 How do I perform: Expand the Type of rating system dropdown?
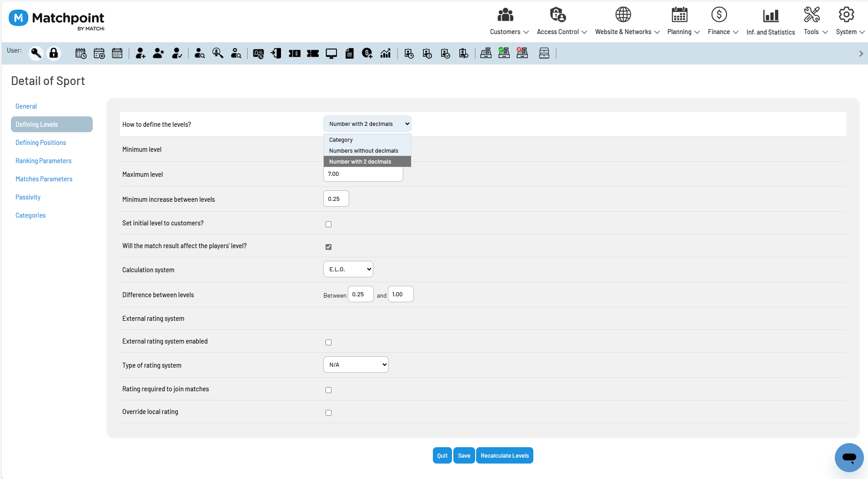pos(356,364)
